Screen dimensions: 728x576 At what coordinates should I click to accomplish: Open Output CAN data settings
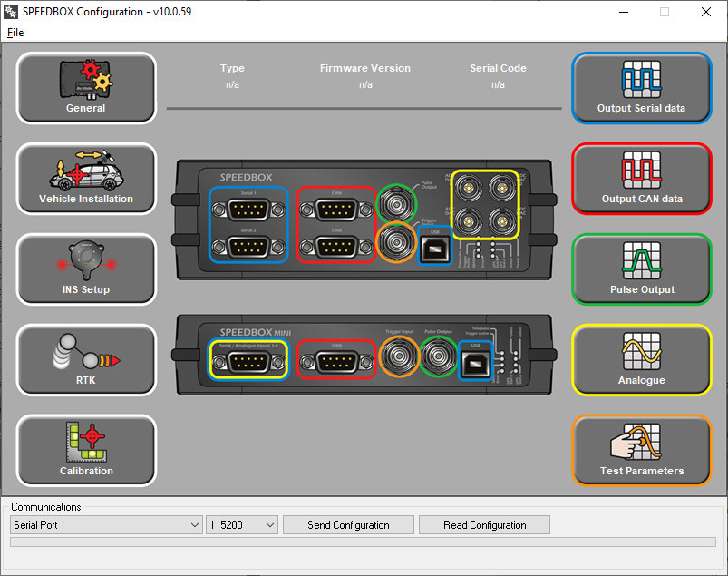(641, 179)
